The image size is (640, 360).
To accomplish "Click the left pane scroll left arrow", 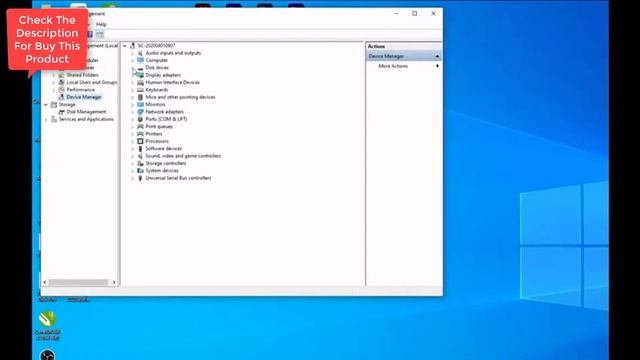I will click(x=45, y=282).
